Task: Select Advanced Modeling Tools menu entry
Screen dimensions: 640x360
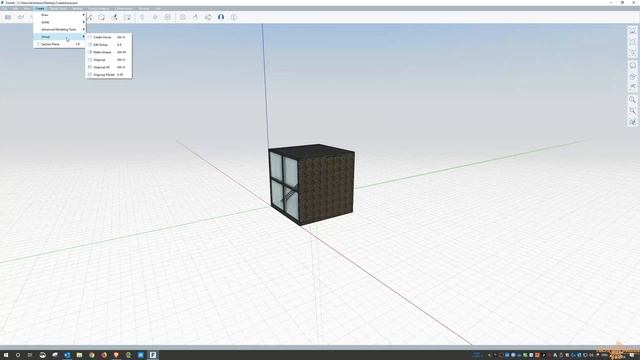Action: (x=60, y=29)
